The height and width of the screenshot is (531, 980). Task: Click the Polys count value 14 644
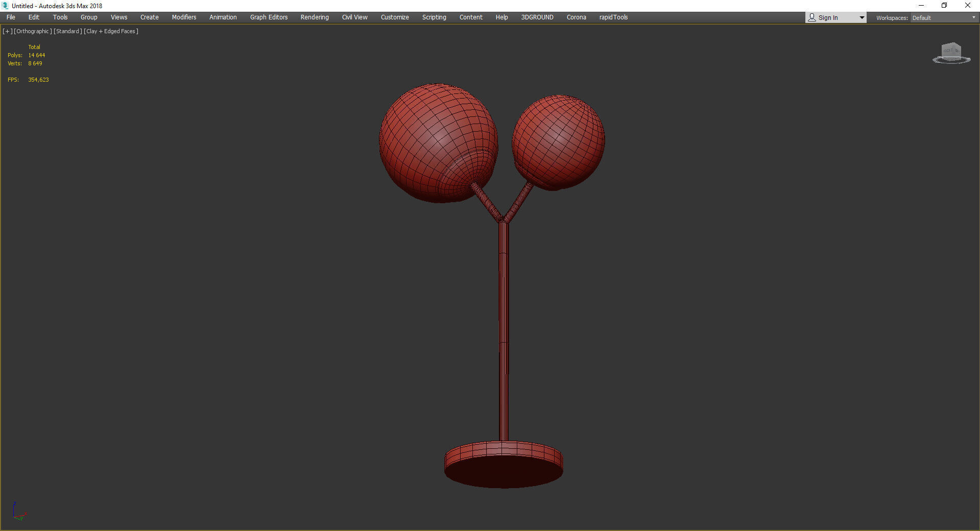pos(37,55)
